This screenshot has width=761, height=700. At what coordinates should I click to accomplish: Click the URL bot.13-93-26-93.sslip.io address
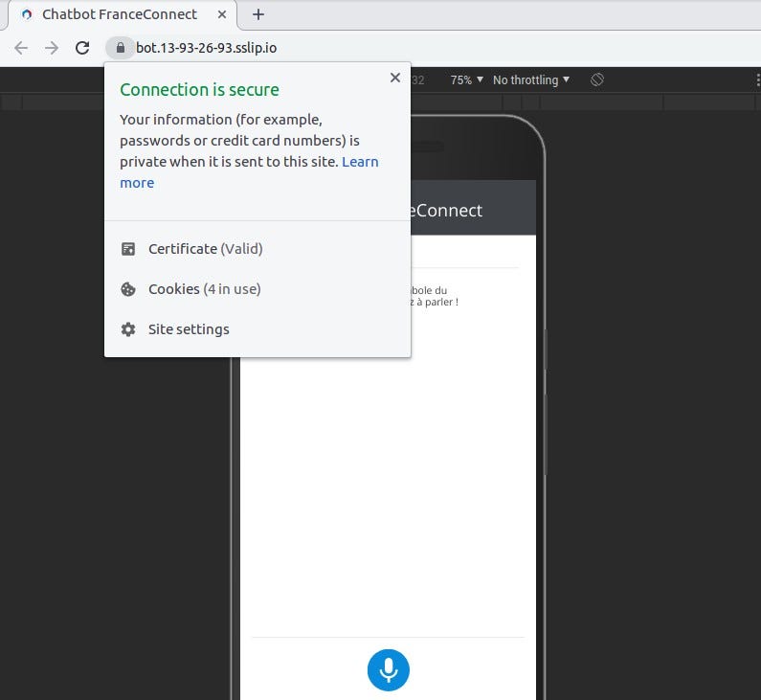pyautogui.click(x=206, y=48)
